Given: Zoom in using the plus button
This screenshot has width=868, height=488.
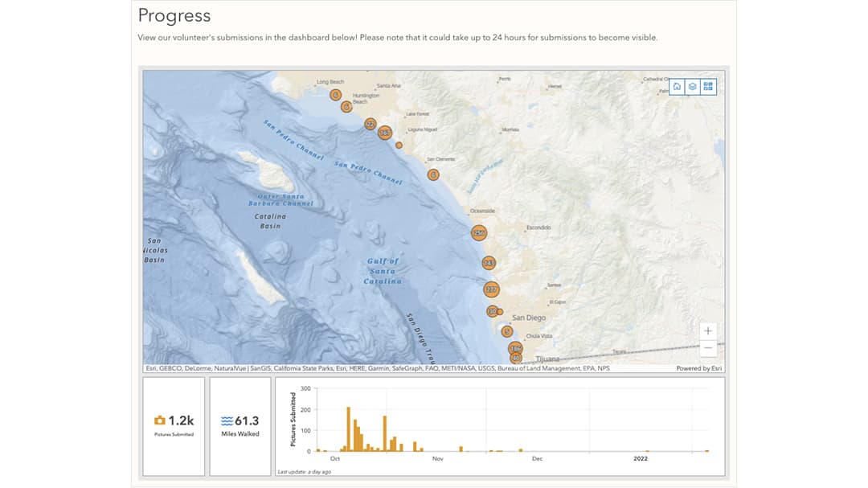Looking at the screenshot, I should 708,330.
